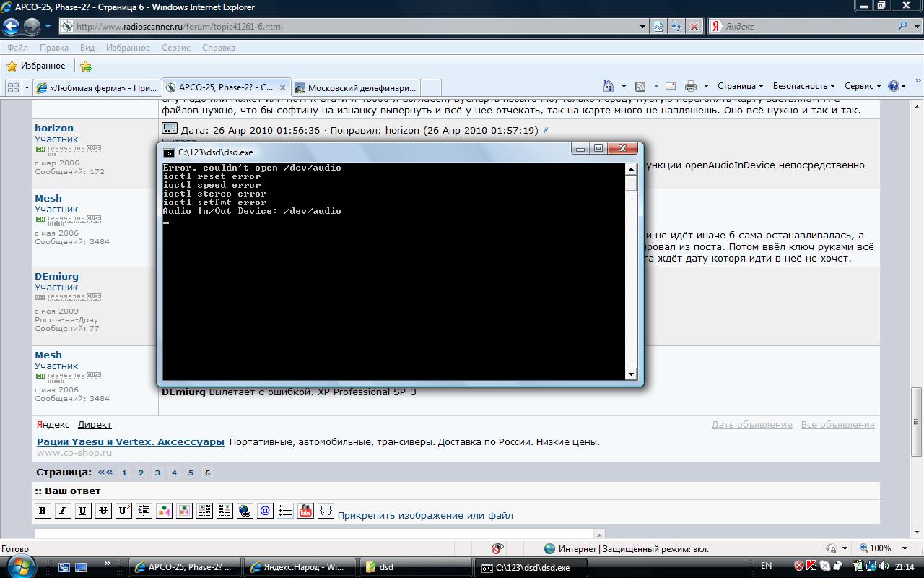The image size is (924, 578).
Task: Refresh the page using the refresh icon
Action: tap(676, 26)
